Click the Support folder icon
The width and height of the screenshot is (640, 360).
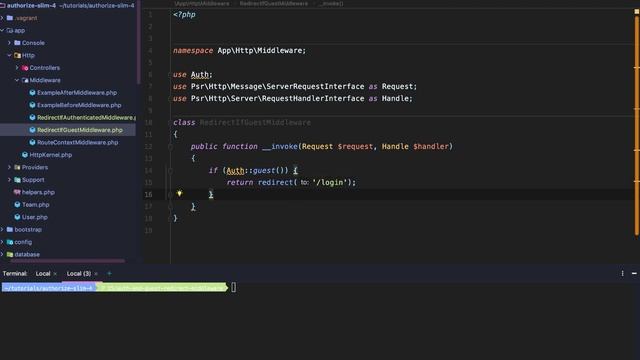point(17,180)
